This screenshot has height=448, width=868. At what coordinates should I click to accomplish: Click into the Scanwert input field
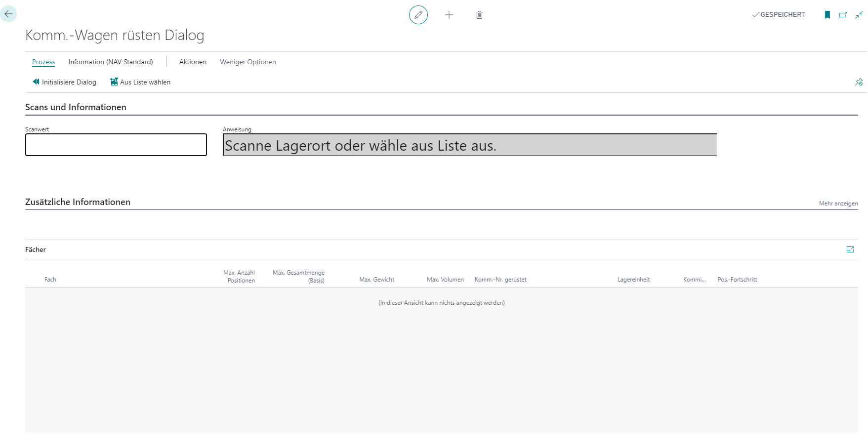(116, 145)
